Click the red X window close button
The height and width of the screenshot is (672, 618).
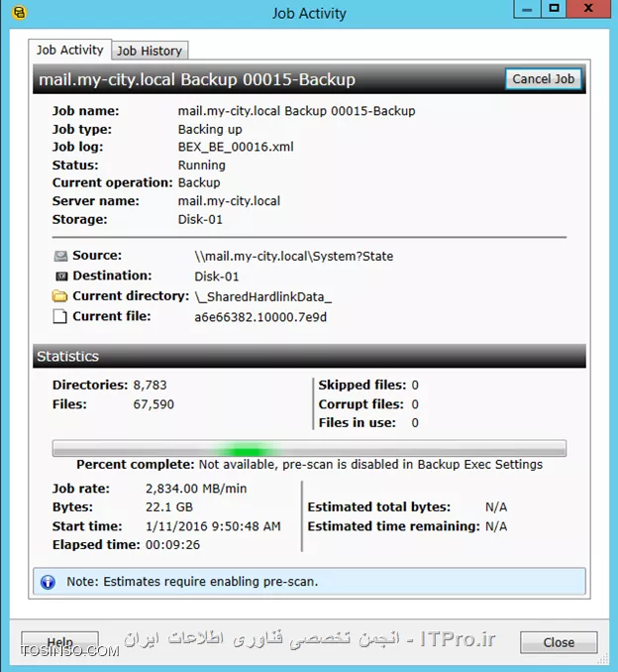pos(588,9)
